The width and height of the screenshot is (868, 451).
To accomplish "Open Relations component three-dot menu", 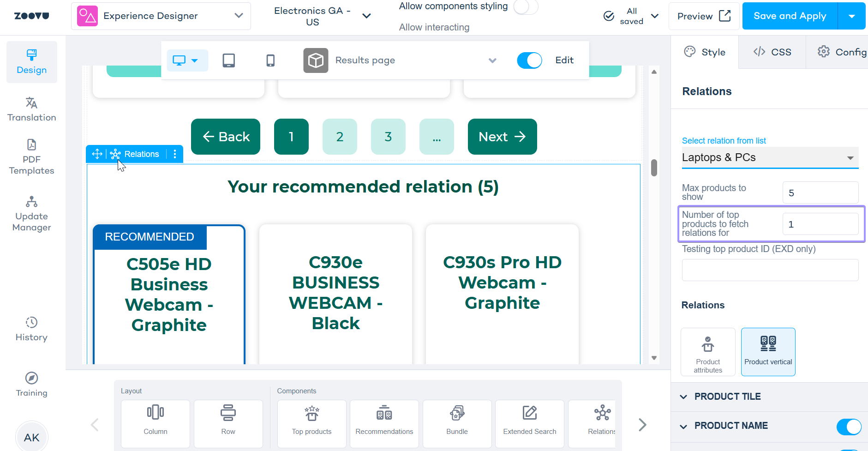I will point(175,154).
